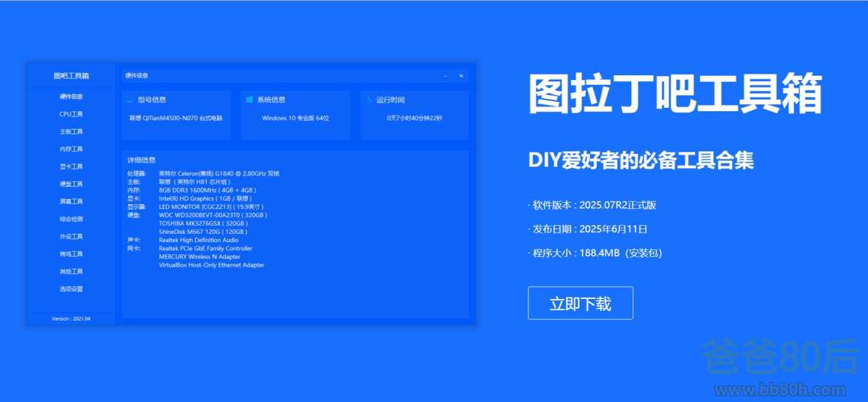Go to 显卡工具 in the sidebar
The height and width of the screenshot is (402, 868).
(71, 167)
